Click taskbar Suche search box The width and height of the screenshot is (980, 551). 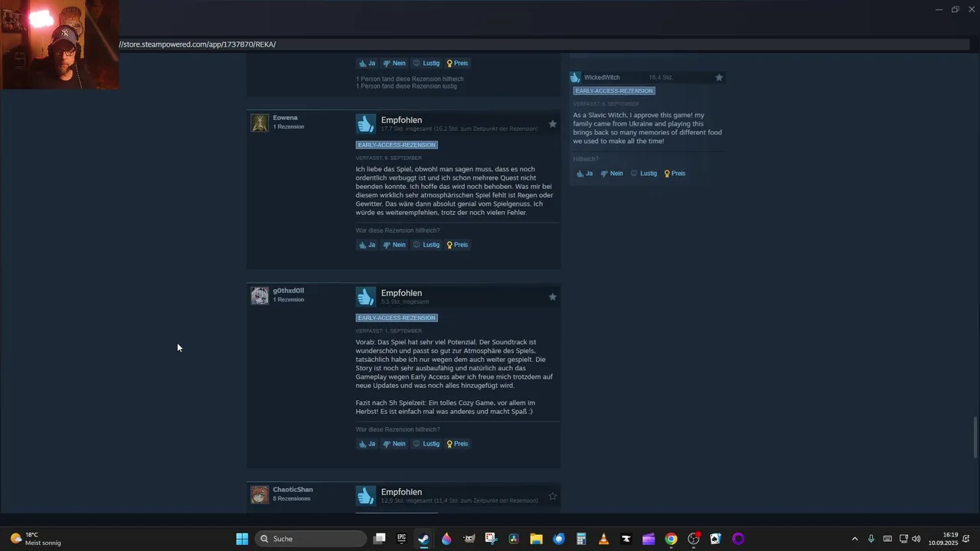pos(311,539)
